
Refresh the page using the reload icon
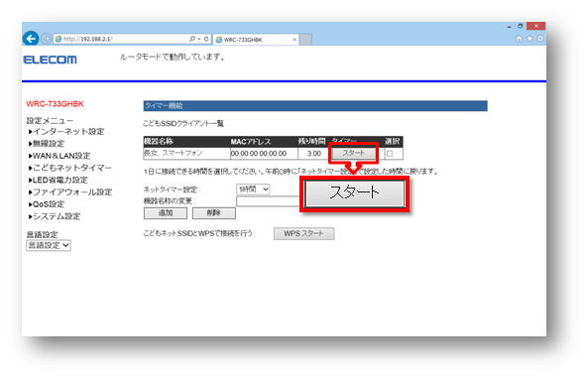tap(206, 39)
